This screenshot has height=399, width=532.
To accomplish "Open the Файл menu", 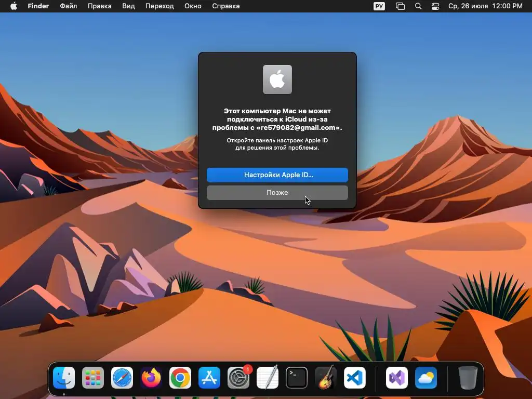I will (69, 6).
